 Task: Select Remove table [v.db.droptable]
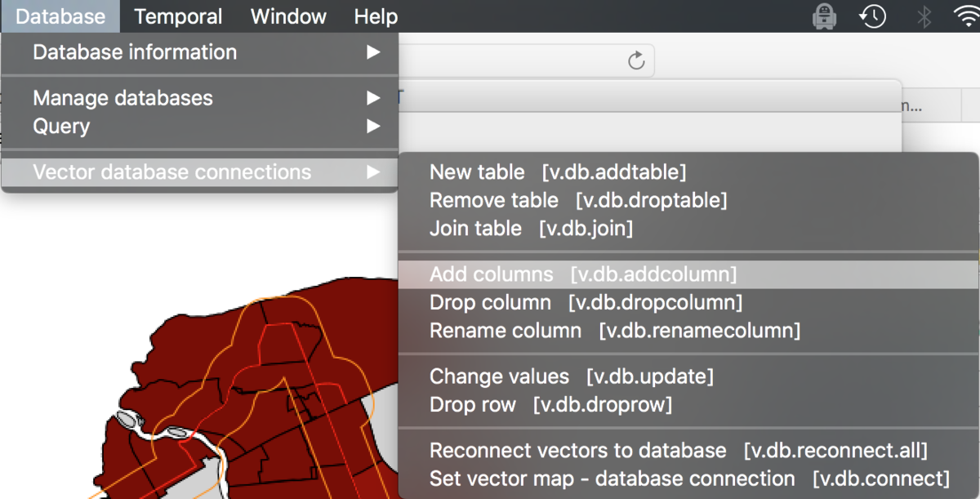578,200
